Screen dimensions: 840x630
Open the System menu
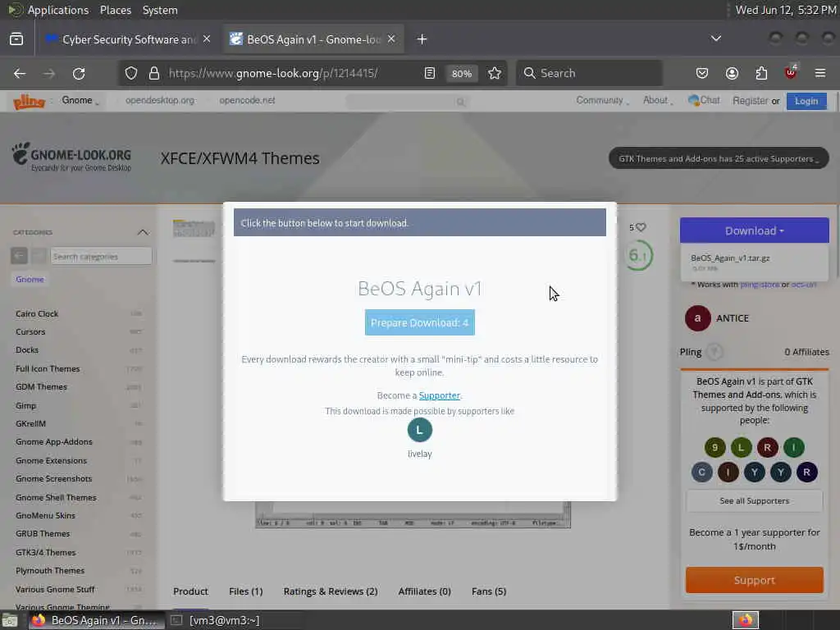click(160, 10)
